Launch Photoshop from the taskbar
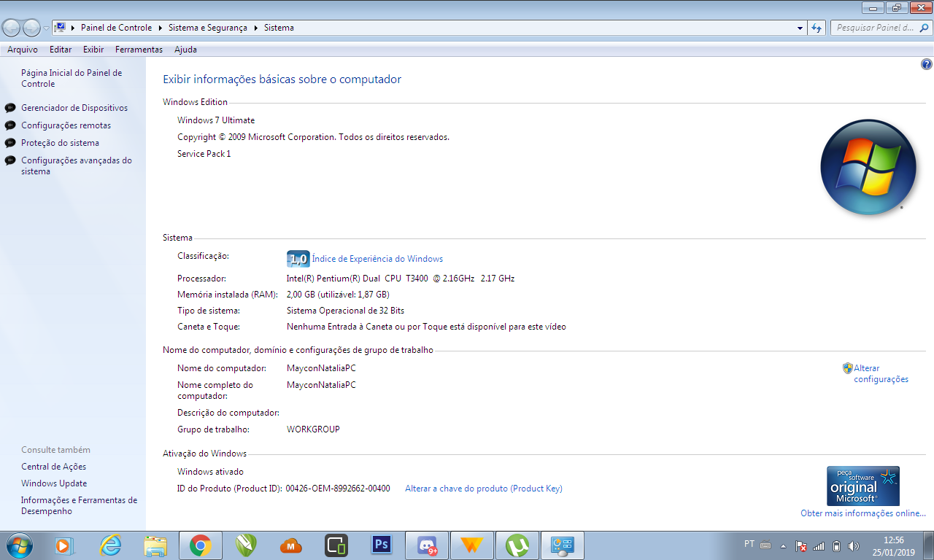 click(382, 545)
